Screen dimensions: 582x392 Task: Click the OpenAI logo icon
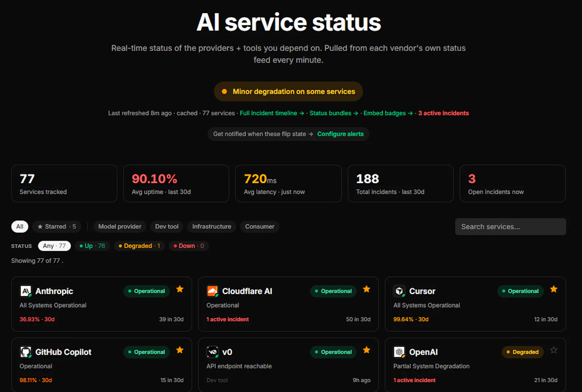pyautogui.click(x=399, y=352)
